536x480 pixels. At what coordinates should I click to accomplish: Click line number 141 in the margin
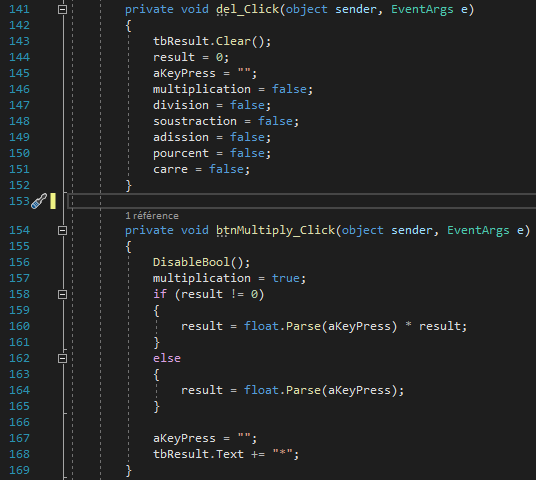tap(19, 9)
